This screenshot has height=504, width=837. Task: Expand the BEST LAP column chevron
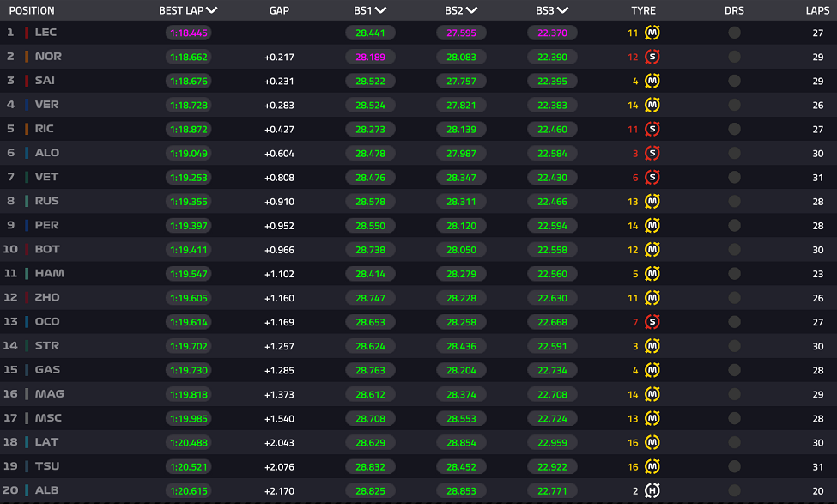212,10
